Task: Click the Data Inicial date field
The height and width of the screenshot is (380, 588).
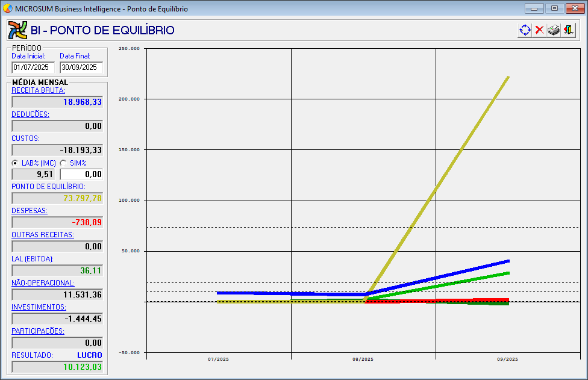Action: pos(33,67)
